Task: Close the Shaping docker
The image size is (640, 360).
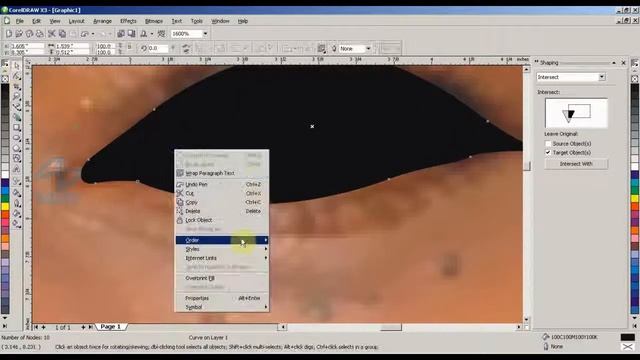Action: click(x=623, y=63)
